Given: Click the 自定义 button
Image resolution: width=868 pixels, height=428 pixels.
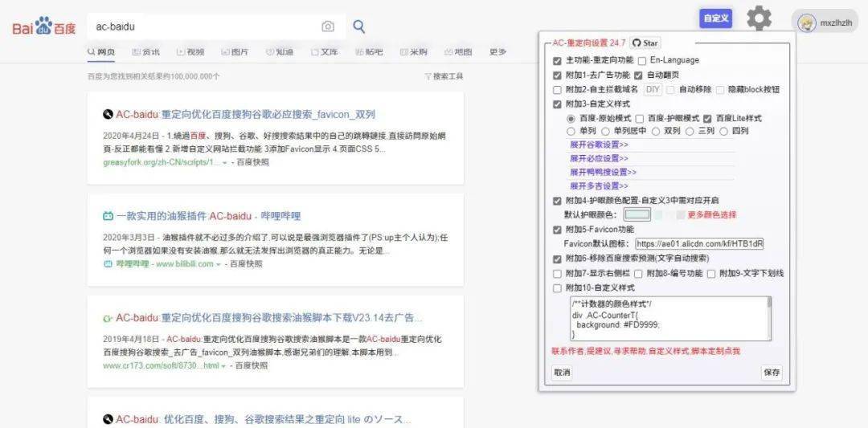Looking at the screenshot, I should click(715, 18).
